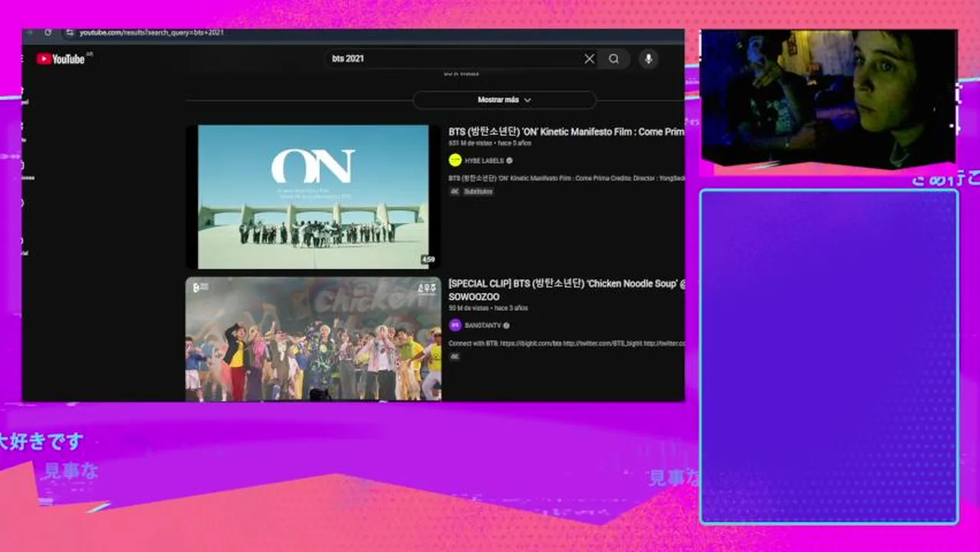Clear the search box with the X icon
Image resolution: width=980 pixels, height=552 pixels.
[x=589, y=59]
